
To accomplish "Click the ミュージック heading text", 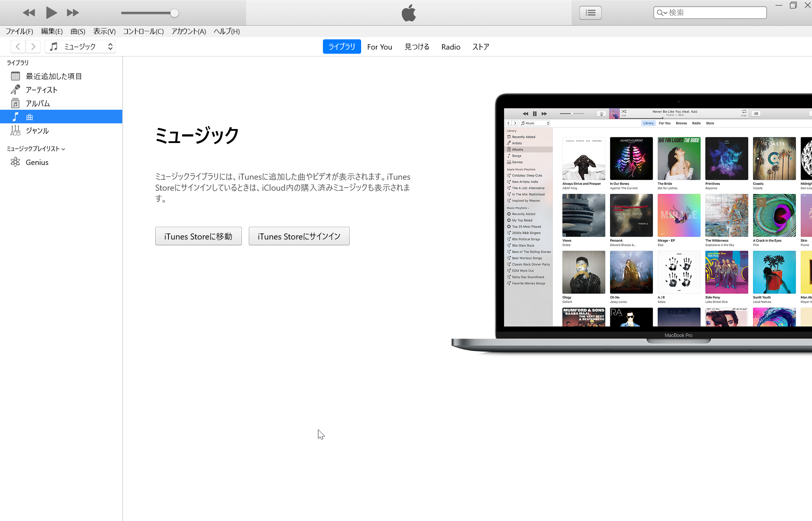I will click(197, 135).
